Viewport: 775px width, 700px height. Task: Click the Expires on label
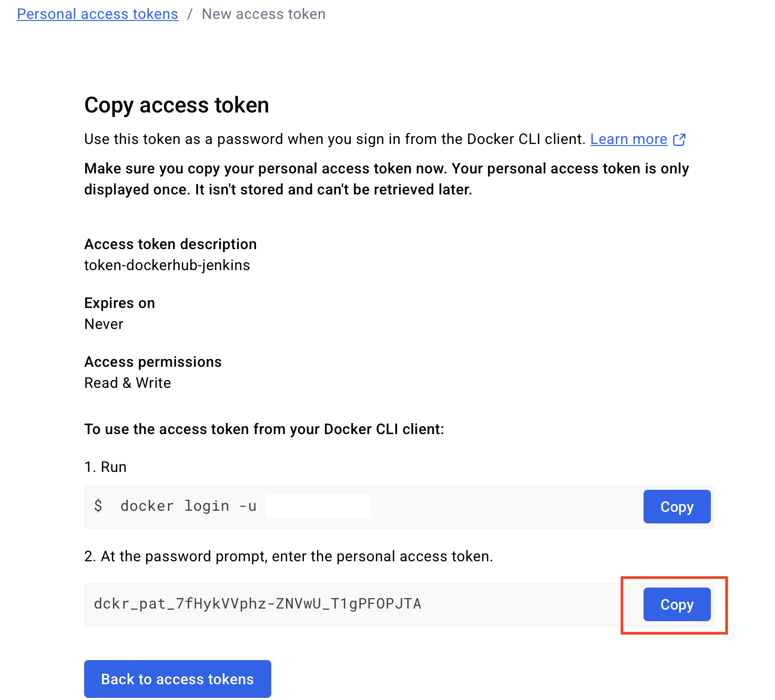click(x=119, y=303)
